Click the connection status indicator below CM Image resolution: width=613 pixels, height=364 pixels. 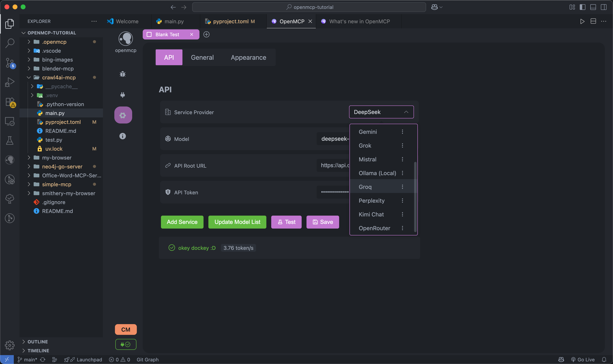tap(125, 344)
